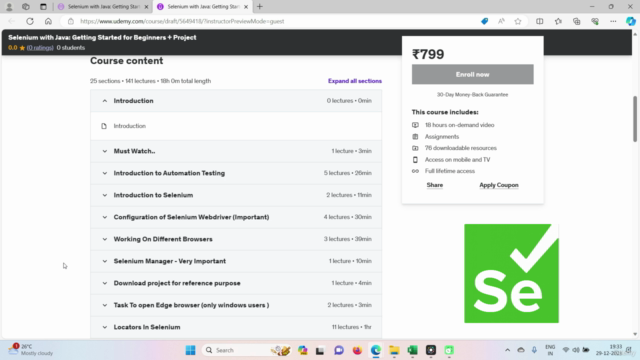
Task: Click Expand all sections link
Action: 355,81
